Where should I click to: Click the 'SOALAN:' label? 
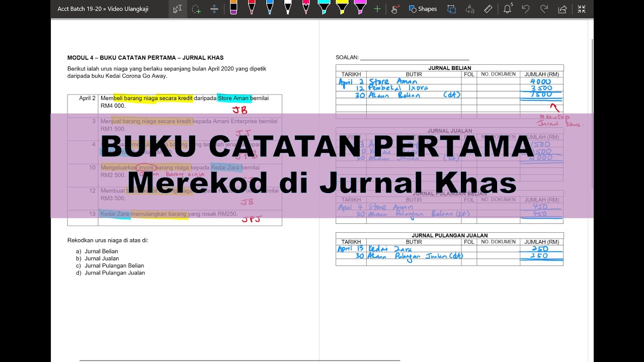(x=347, y=57)
